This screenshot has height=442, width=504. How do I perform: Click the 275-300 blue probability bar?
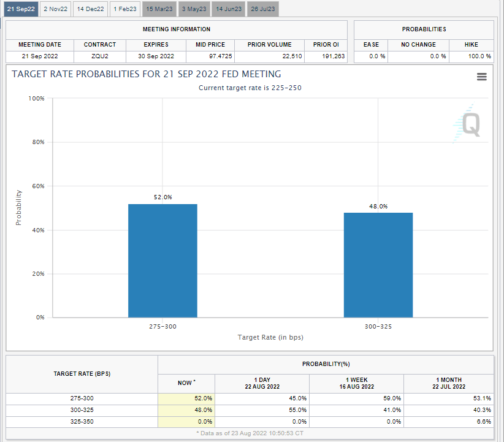coord(162,261)
